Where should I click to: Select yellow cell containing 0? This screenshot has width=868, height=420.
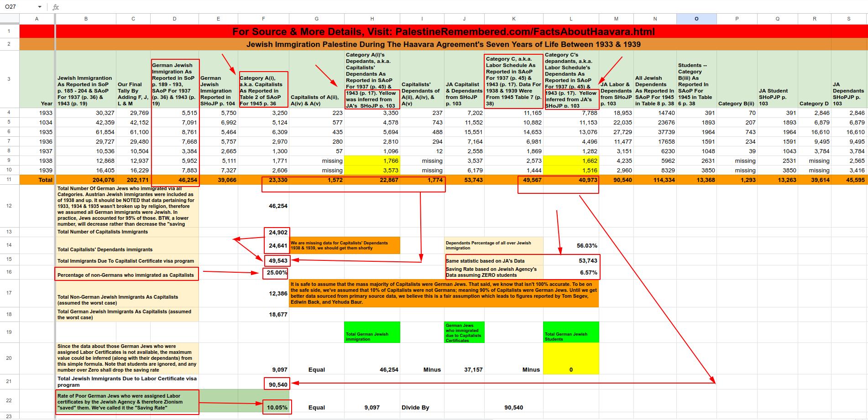571,358
